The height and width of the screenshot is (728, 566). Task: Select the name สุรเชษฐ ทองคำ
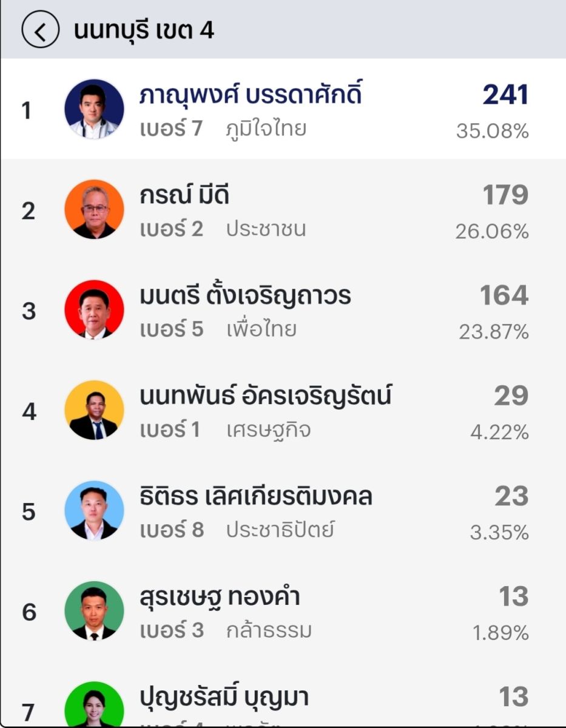coord(220,598)
